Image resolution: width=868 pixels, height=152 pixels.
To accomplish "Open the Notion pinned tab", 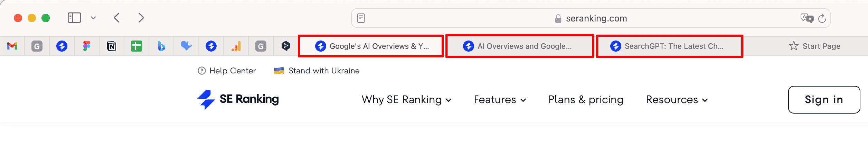I will [x=112, y=46].
